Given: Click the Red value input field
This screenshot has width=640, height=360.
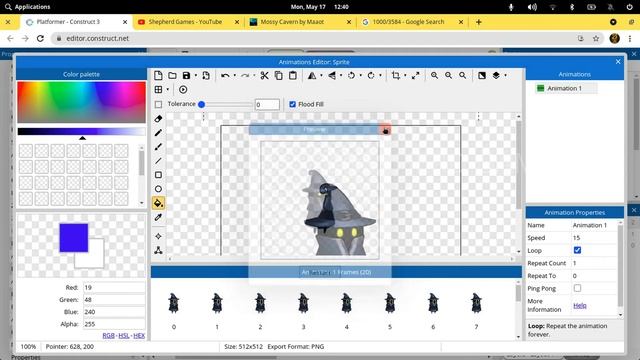Looking at the screenshot, I should tap(114, 287).
